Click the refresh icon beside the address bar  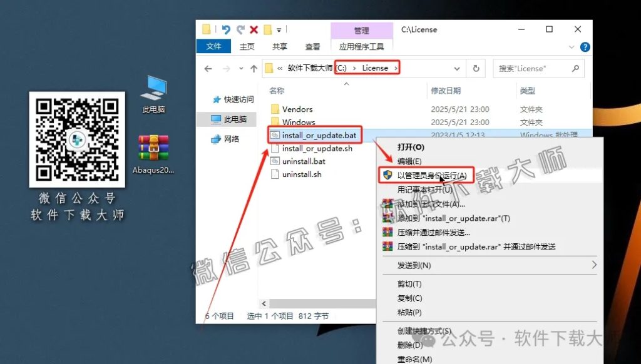tap(474, 68)
